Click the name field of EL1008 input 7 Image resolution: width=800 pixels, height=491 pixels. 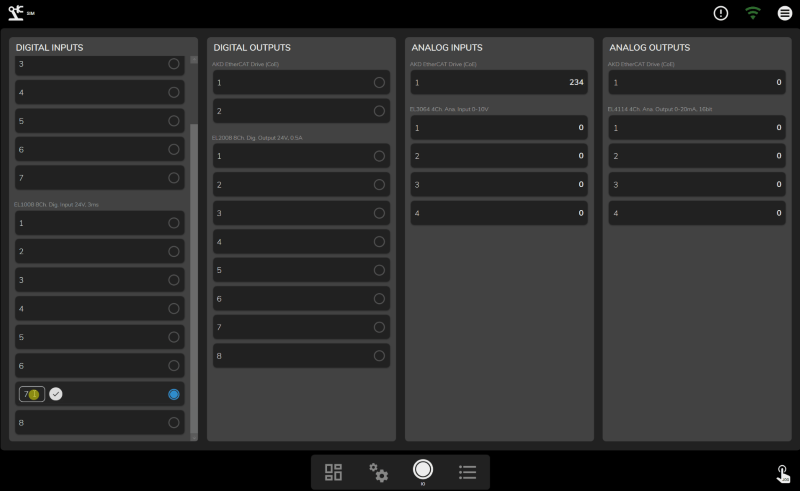click(x=32, y=394)
